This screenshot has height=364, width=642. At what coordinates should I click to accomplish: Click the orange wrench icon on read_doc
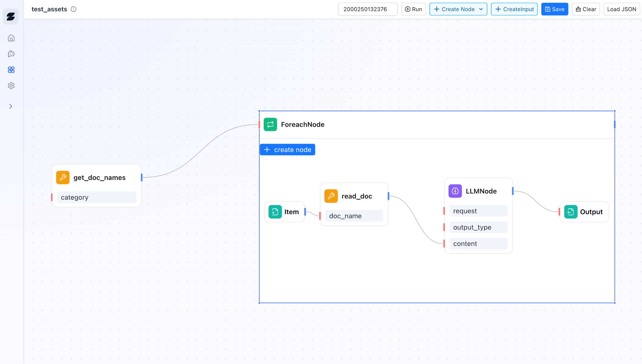click(x=331, y=196)
